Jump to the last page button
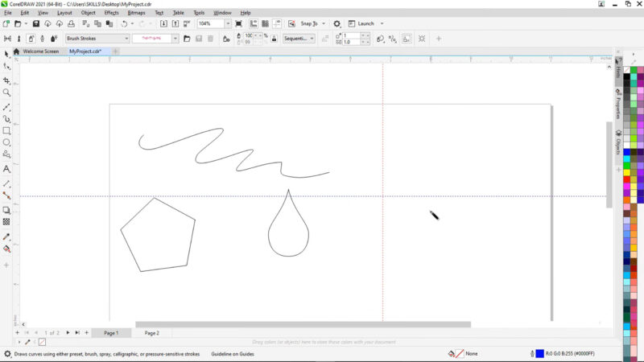 77,333
